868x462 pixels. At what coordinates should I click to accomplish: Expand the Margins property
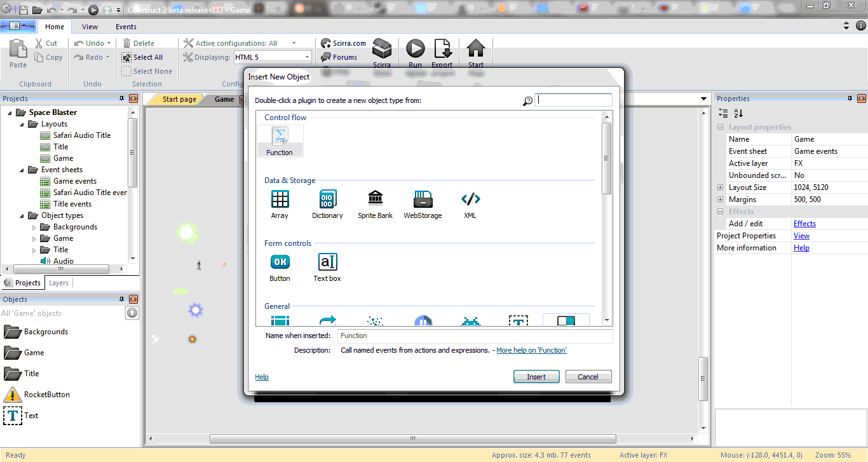coord(720,200)
